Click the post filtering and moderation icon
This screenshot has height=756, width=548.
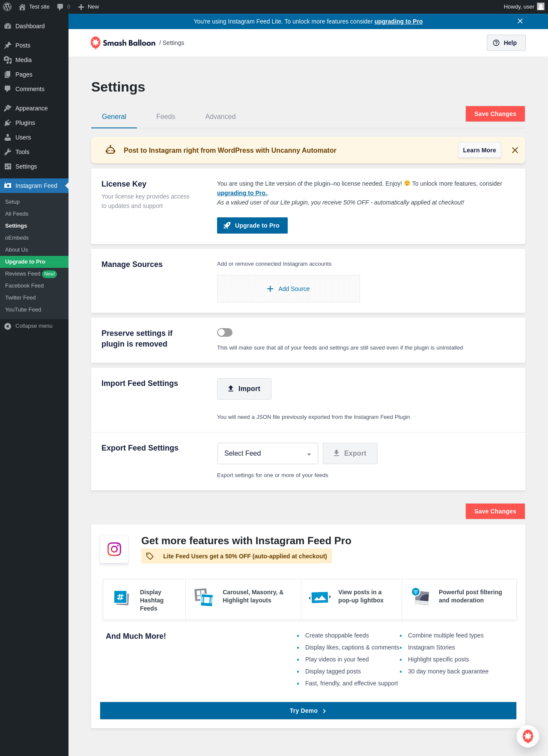click(420, 596)
